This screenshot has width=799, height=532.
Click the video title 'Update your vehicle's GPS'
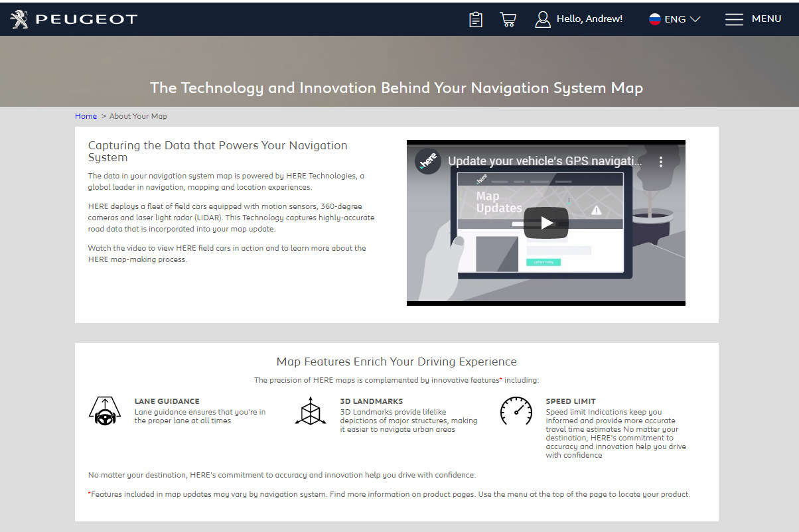pos(544,161)
